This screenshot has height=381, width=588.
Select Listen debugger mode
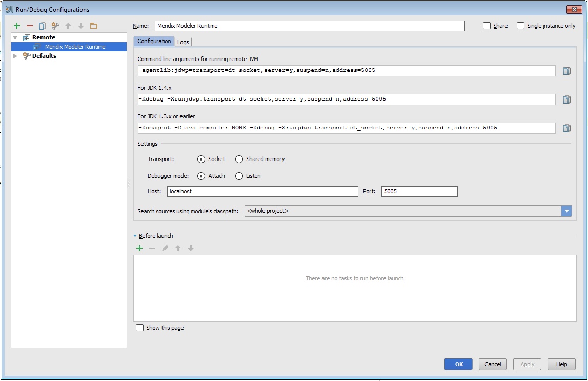[x=239, y=176]
